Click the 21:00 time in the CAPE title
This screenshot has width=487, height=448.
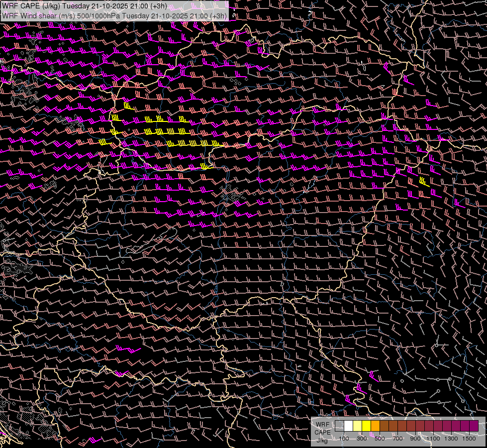pyautogui.click(x=140, y=6)
